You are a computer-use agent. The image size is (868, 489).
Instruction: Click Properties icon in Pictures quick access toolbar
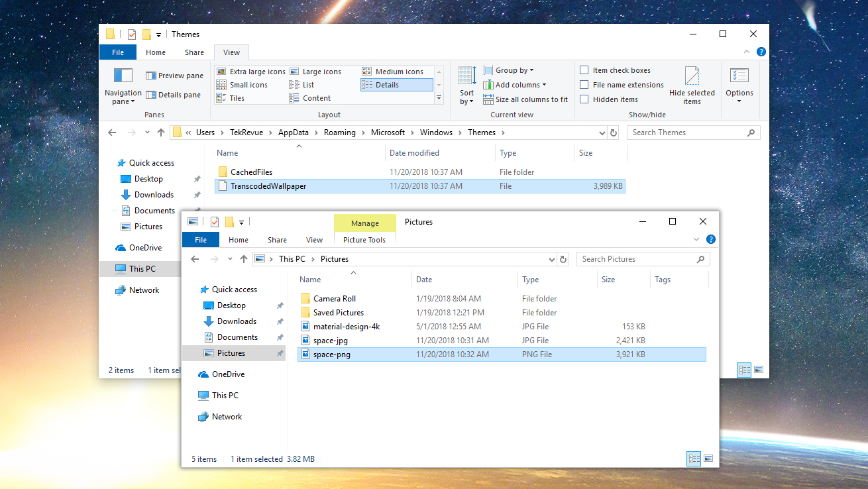pos(214,222)
